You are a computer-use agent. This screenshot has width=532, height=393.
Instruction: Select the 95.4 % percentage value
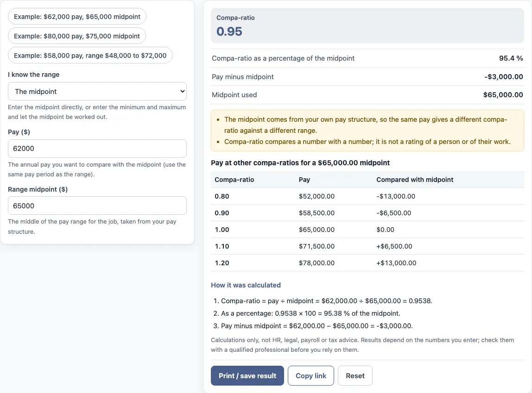coord(511,58)
